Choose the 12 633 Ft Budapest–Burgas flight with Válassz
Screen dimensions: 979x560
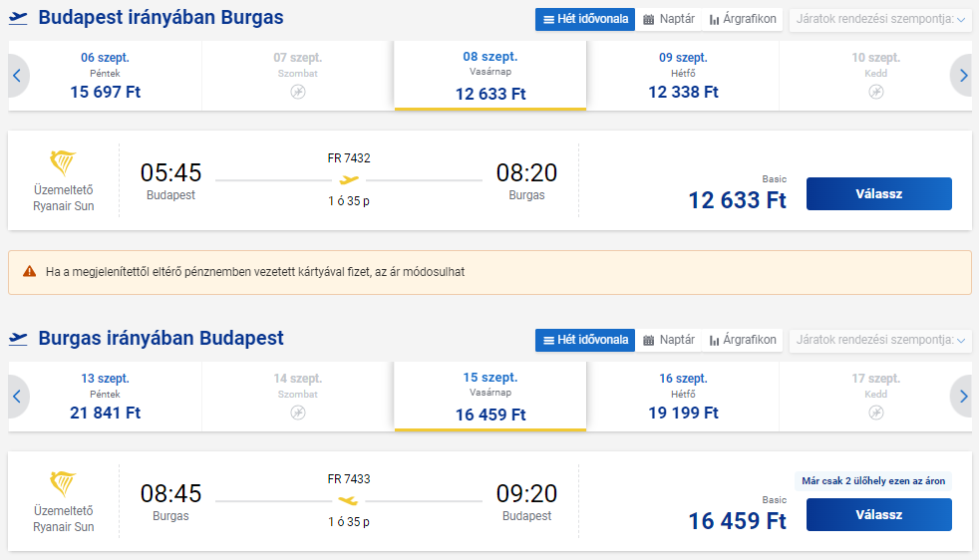point(879,193)
